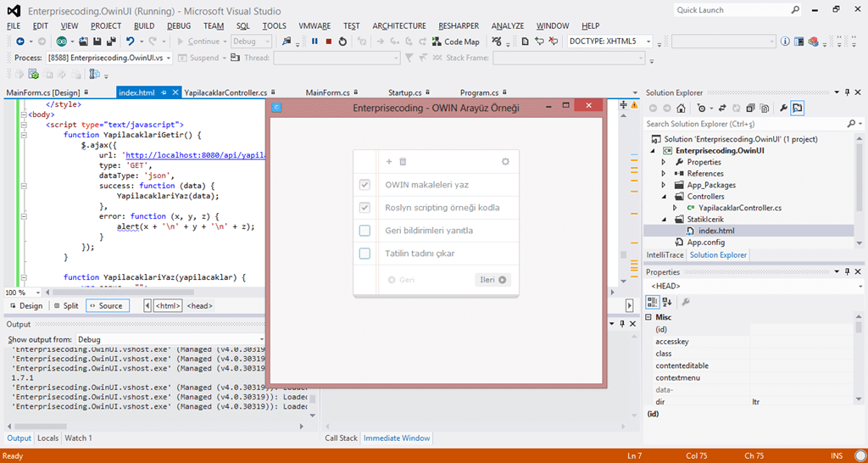868x463 pixels.
Task: Open the DOCTYPE: XHTML5 dropdown
Action: pyautogui.click(x=610, y=42)
